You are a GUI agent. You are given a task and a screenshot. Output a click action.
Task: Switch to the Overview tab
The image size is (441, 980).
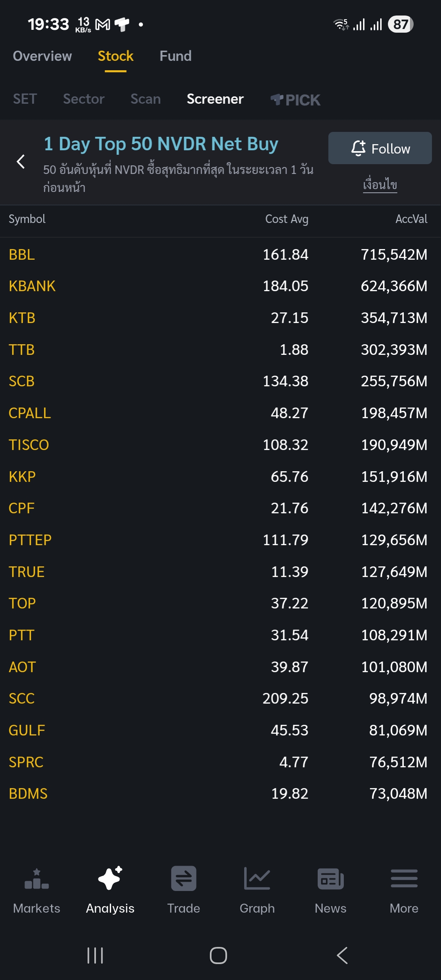click(42, 56)
